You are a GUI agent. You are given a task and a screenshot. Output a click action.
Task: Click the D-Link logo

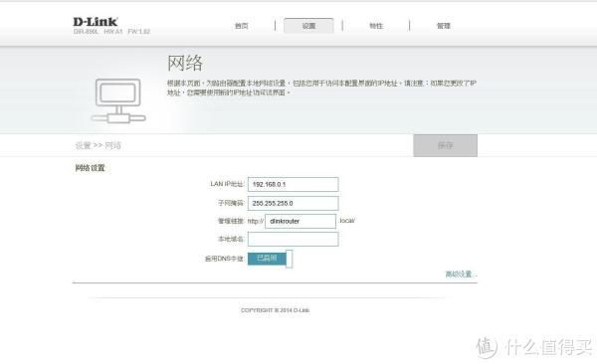(x=96, y=22)
